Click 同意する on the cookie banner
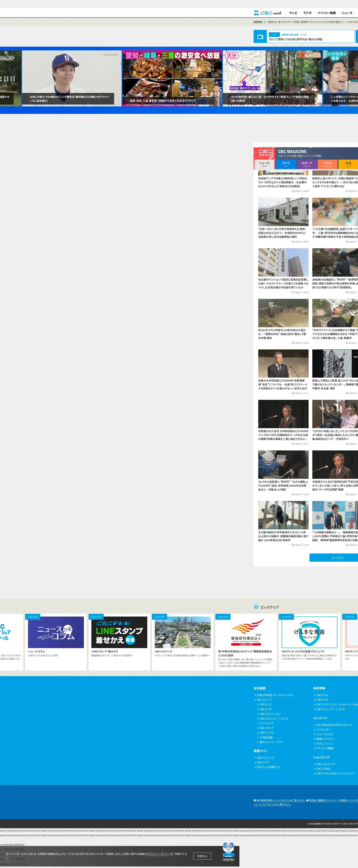358x868 pixels. 202,856
